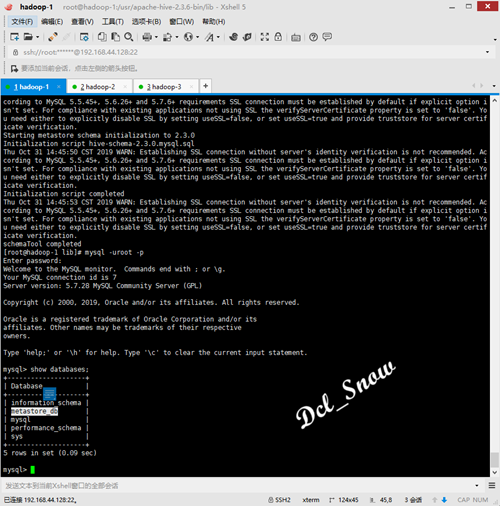Open the 编辑(E) menu
Screen dimensions: 500x506
click(52, 22)
